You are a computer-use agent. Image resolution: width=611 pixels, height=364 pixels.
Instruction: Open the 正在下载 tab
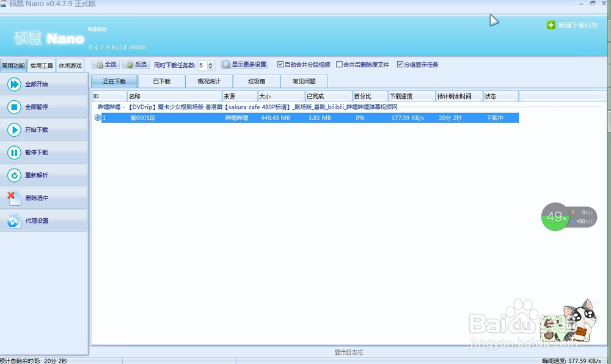(114, 81)
